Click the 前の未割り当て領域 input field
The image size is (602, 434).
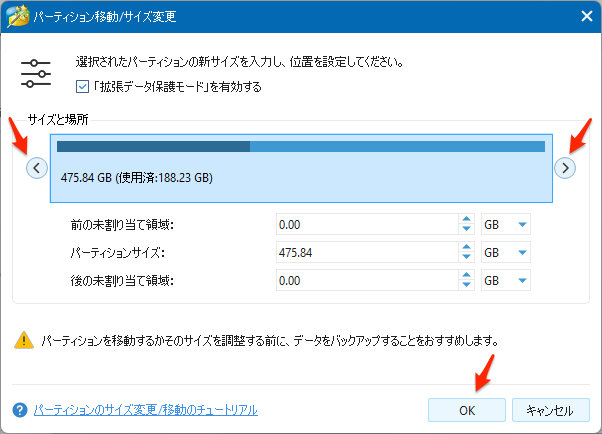365,225
